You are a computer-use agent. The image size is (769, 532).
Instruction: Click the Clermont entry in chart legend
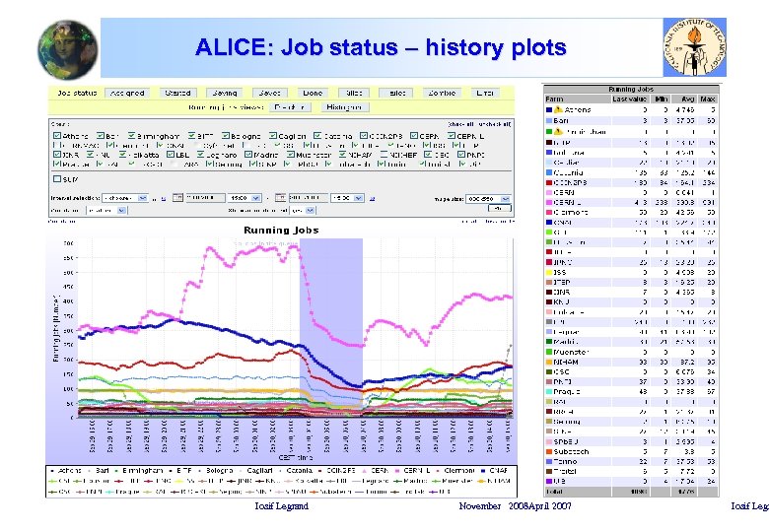[x=456, y=470]
